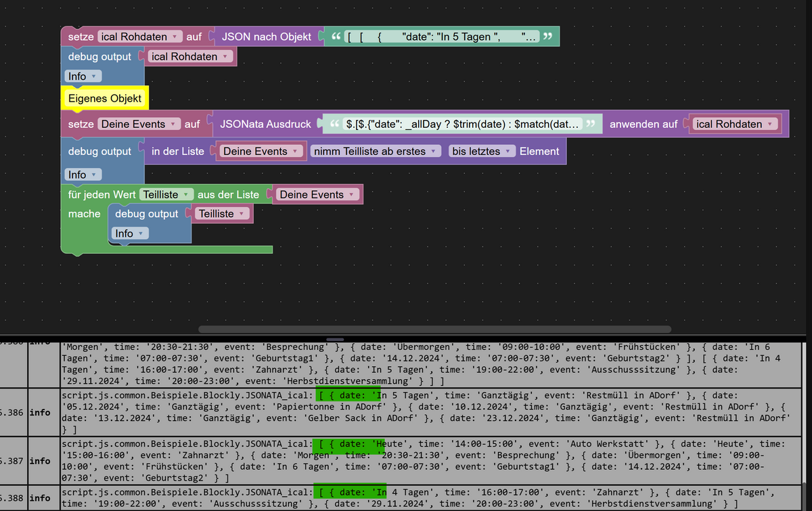
Task: Open the Info level dropdown above Eigenes Objekt
Action: click(x=84, y=76)
